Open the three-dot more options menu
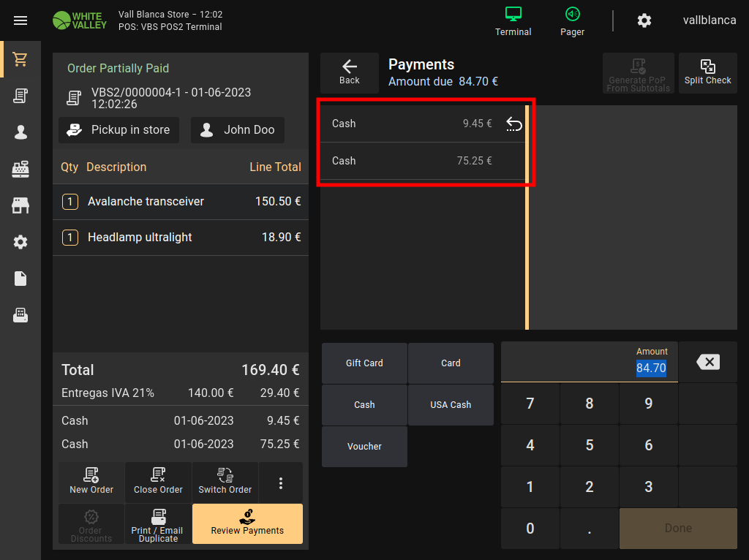Screen dimensions: 749x560 coord(280,483)
